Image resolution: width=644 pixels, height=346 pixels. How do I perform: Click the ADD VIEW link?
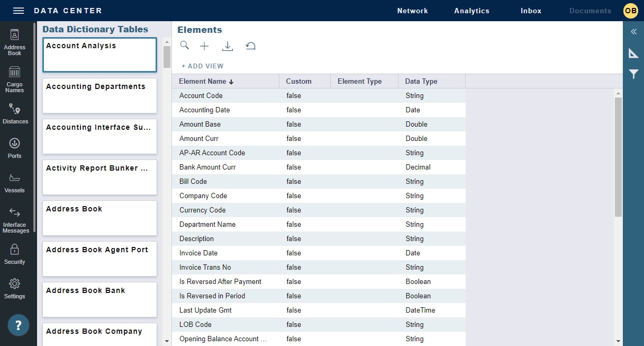(x=203, y=66)
